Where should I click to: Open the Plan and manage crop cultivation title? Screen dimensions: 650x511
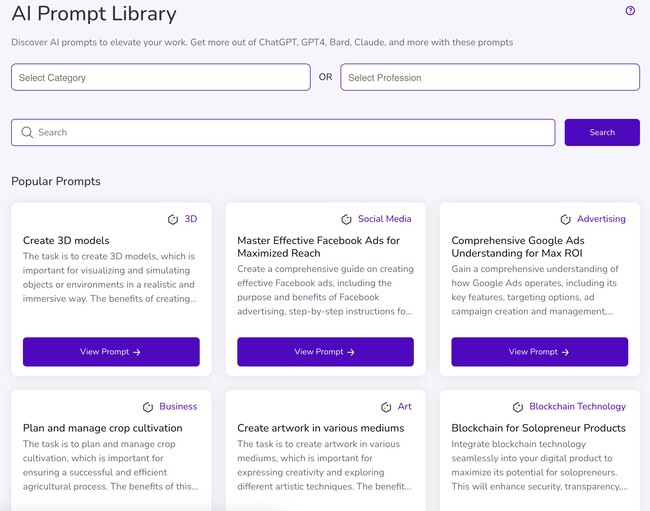pyautogui.click(x=103, y=428)
